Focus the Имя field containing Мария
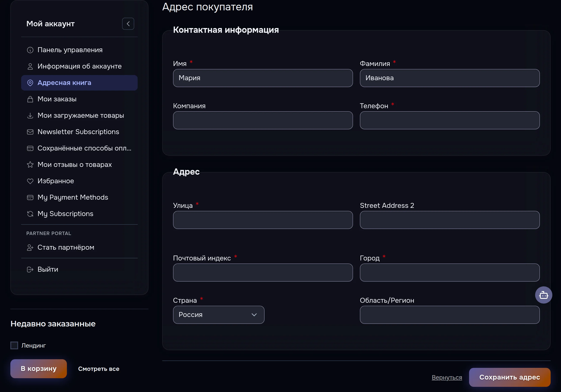The height and width of the screenshot is (392, 561). 263,78
